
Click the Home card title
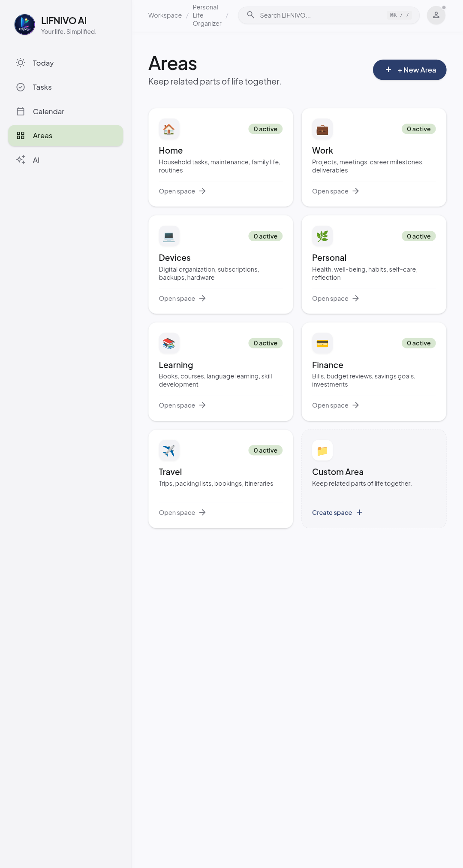coord(171,151)
